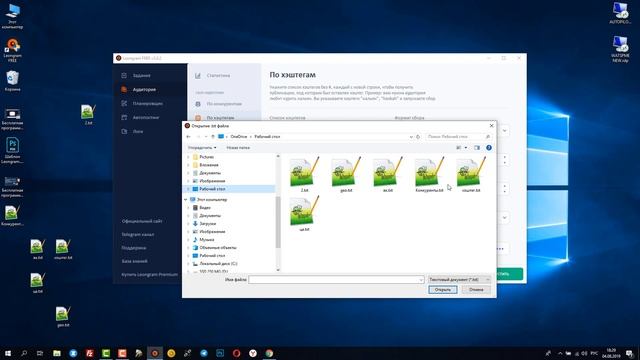
Task: Open the Задания section in Leogram sidebar
Action: point(141,76)
